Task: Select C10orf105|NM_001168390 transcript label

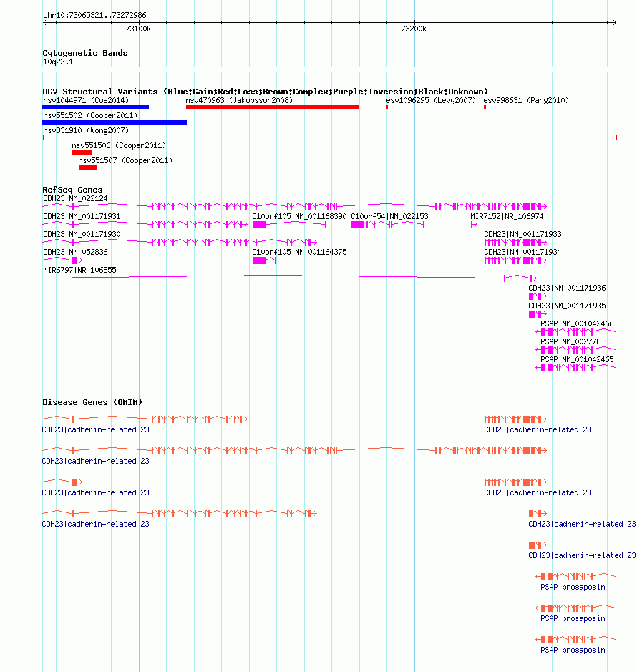Action: click(299, 216)
